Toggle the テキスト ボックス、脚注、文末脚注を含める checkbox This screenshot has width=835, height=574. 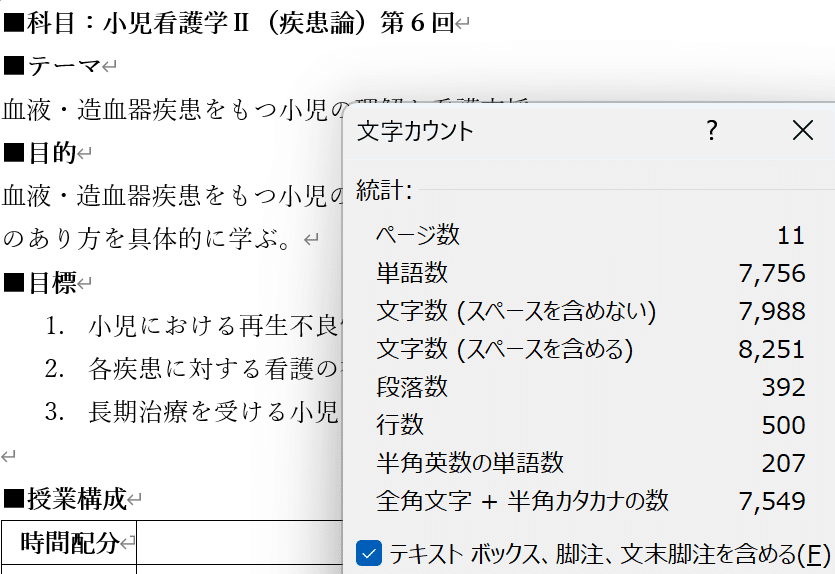369,553
